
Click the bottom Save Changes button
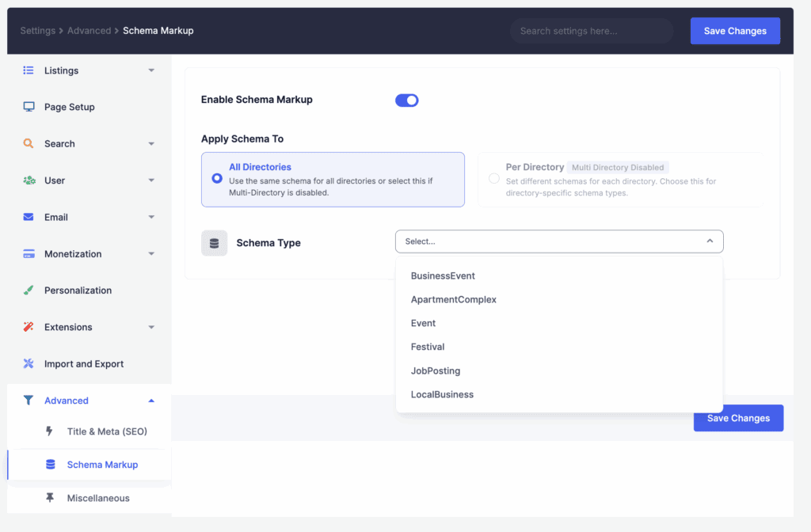[738, 418]
